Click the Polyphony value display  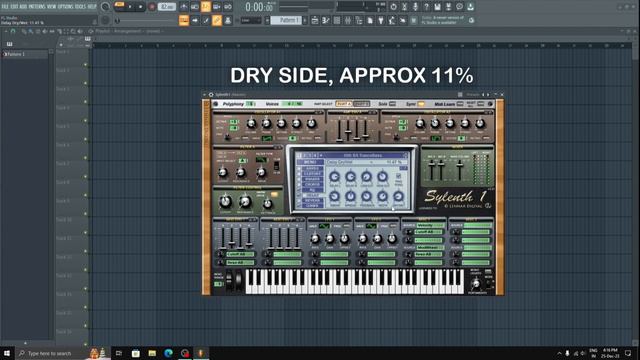point(251,104)
